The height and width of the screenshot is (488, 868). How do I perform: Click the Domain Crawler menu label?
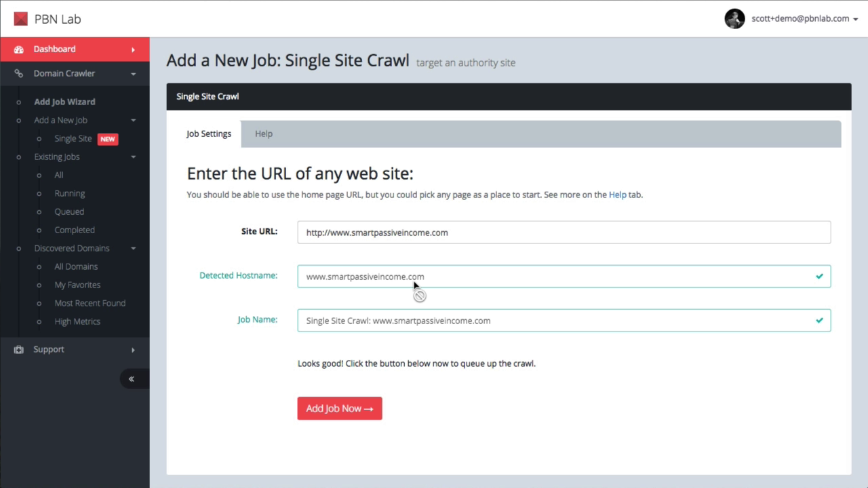tap(64, 74)
